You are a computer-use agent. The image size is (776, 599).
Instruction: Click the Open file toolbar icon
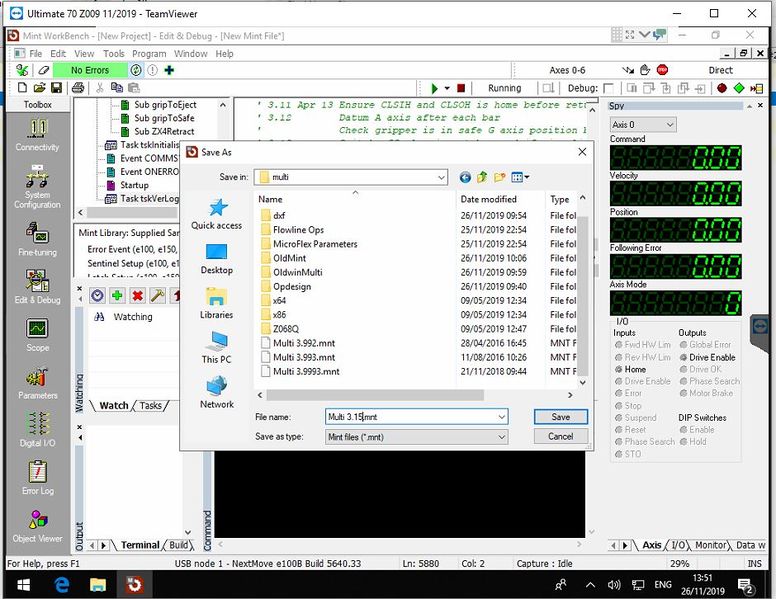(x=39, y=88)
